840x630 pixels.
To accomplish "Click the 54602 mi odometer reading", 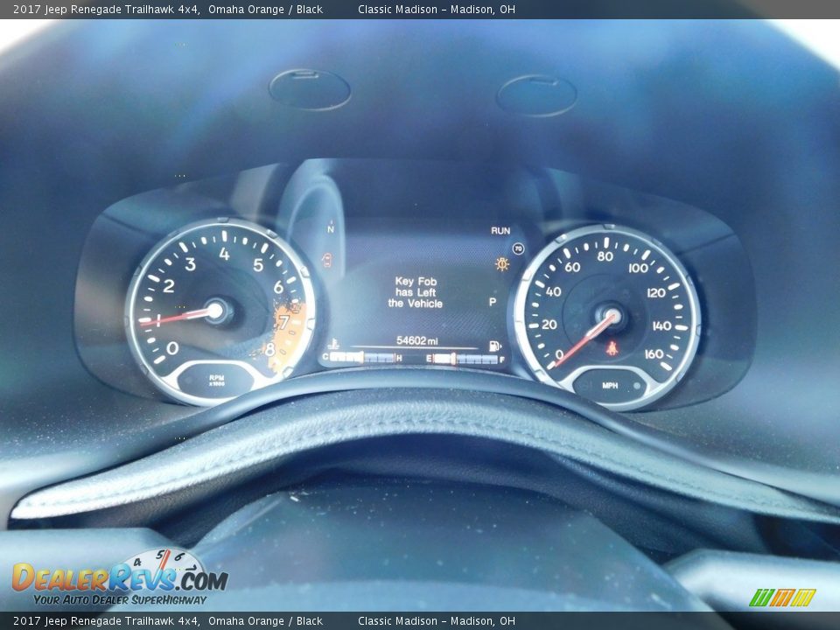I will coord(416,341).
